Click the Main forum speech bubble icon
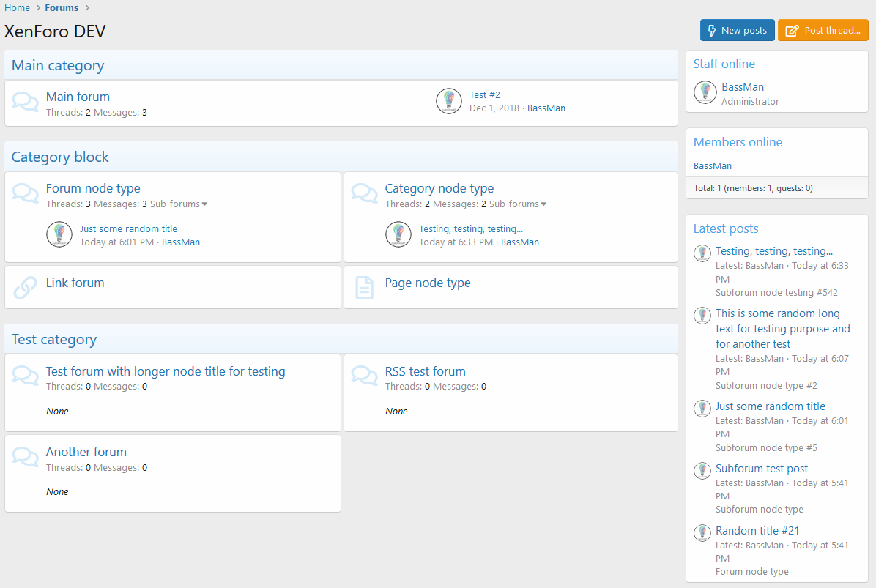Viewport: 876px width, 588px height. coord(26,103)
